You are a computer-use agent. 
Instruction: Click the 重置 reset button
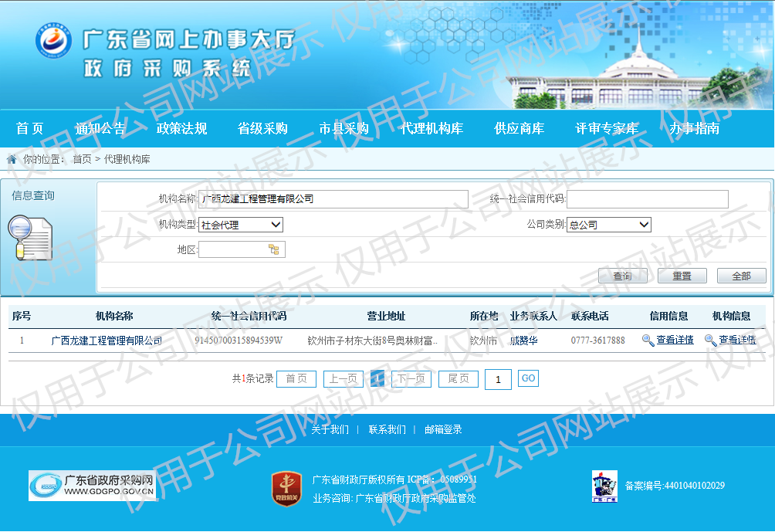pos(682,276)
